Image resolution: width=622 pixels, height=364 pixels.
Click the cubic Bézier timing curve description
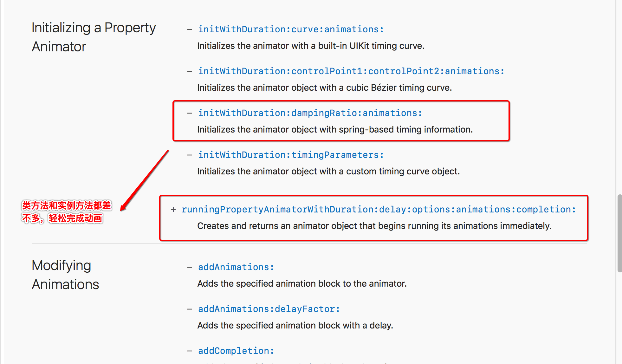point(324,88)
